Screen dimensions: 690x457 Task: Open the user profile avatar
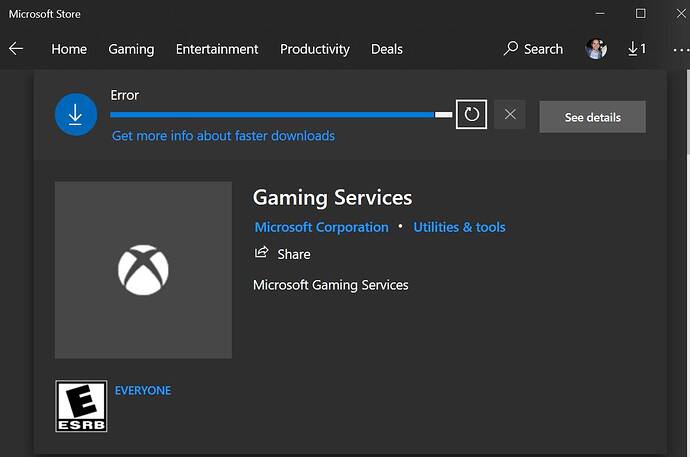(596, 49)
